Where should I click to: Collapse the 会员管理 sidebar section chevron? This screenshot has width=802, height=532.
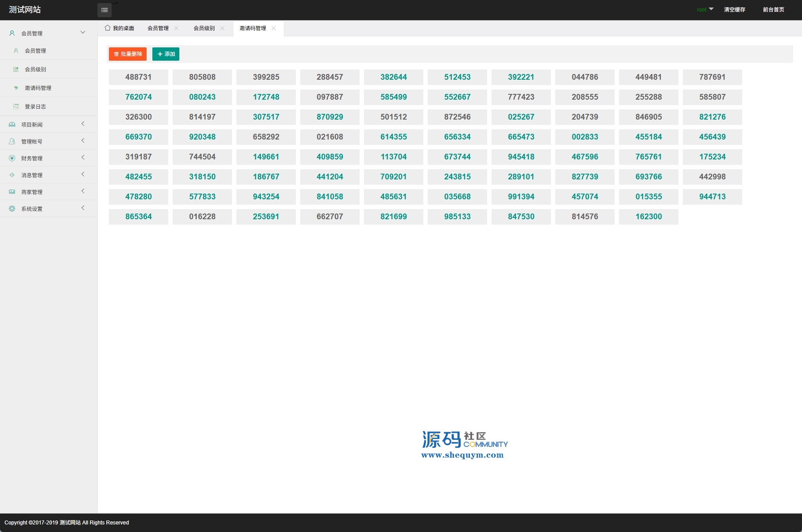click(x=83, y=32)
